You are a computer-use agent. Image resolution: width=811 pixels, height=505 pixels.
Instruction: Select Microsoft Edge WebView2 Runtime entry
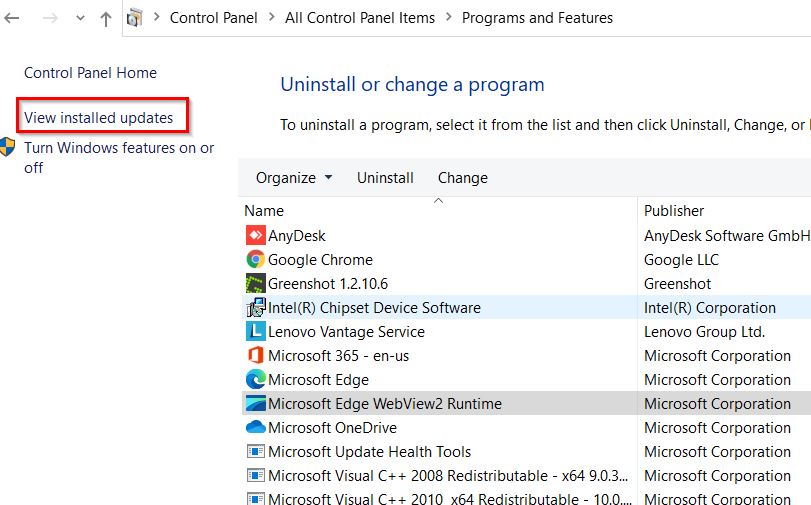point(385,403)
